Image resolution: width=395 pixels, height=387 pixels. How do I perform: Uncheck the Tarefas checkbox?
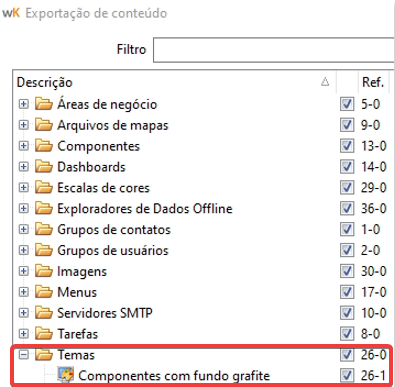[x=347, y=334]
